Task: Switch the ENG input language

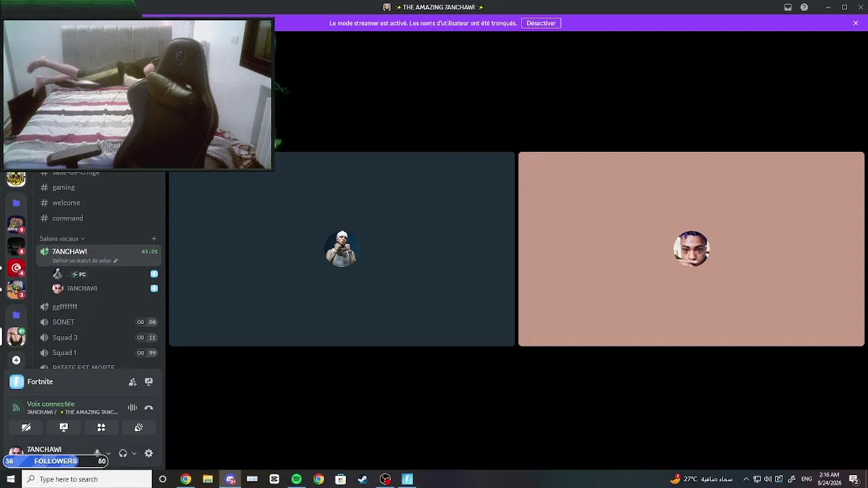Action: tap(806, 479)
